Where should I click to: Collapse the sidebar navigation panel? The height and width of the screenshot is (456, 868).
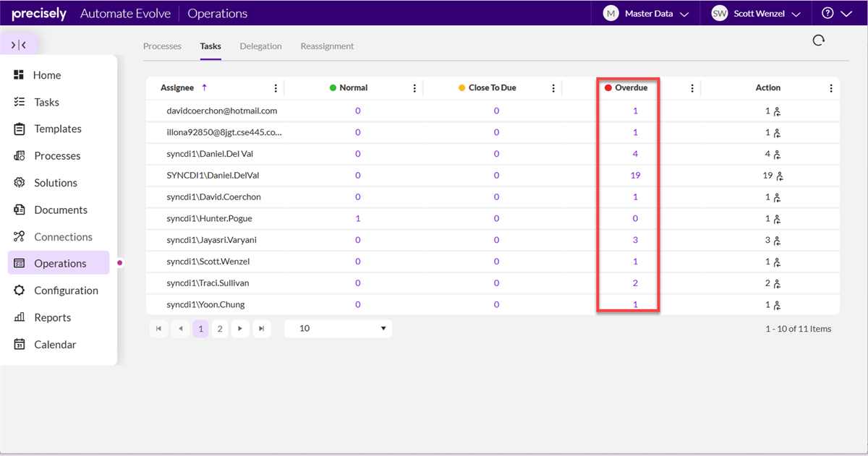coord(19,45)
